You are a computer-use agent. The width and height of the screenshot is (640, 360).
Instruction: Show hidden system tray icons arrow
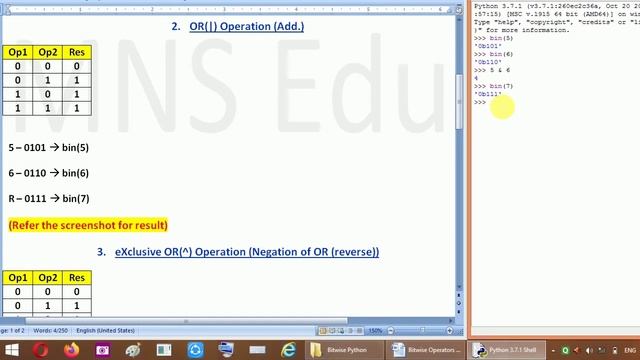pos(553,351)
